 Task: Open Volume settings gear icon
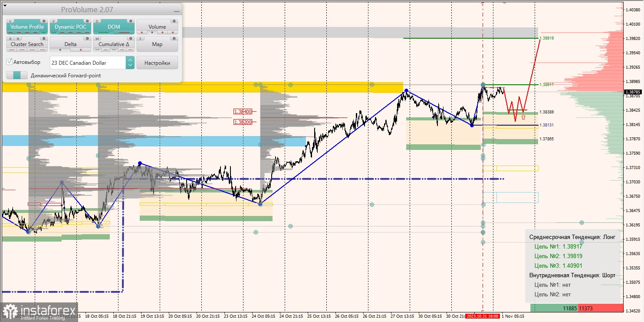174,21
